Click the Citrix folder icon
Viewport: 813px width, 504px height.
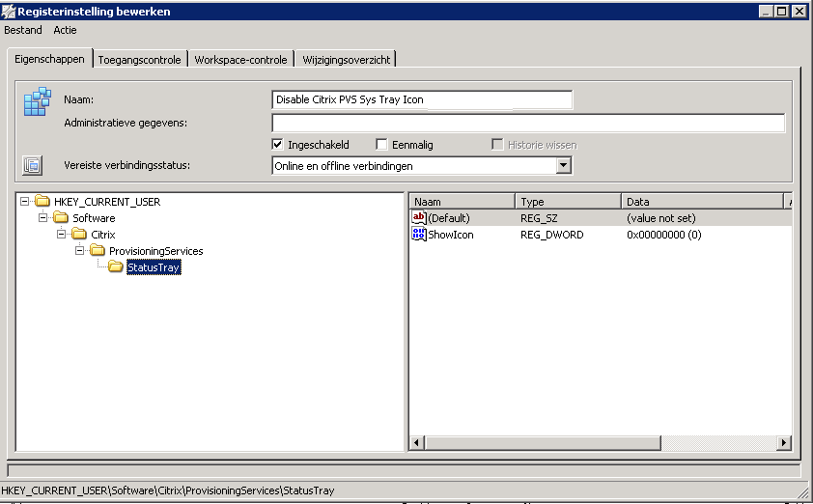point(79,234)
